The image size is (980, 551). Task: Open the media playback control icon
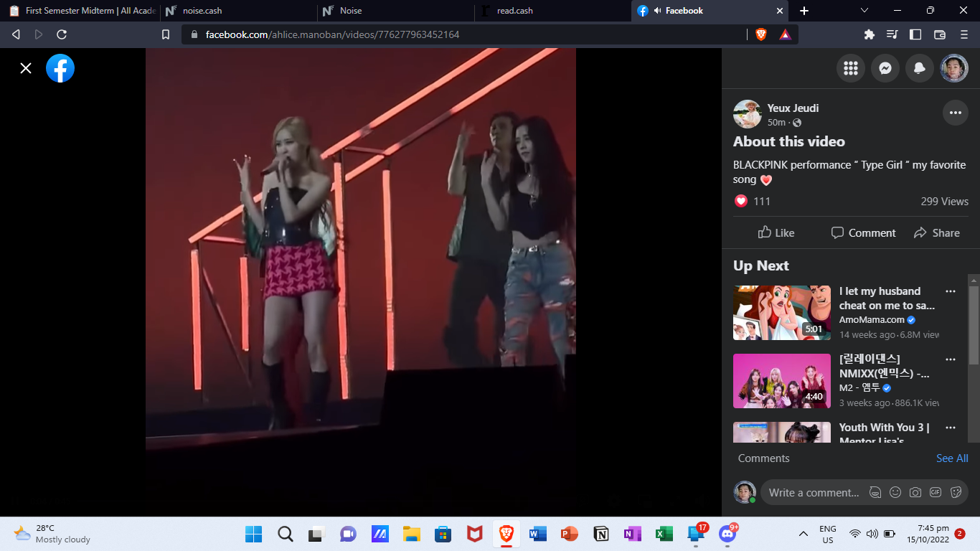(x=892, y=34)
